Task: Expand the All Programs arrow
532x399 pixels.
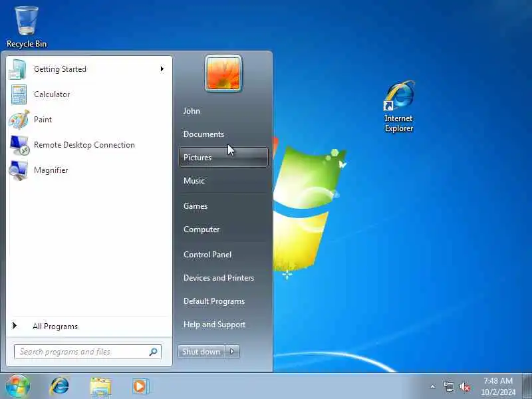Action: [14, 326]
